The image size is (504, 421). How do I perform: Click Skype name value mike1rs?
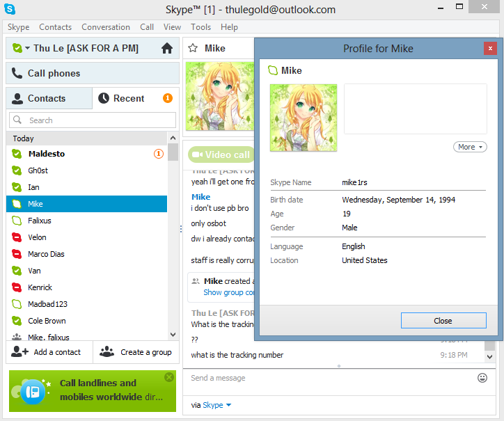pos(354,182)
